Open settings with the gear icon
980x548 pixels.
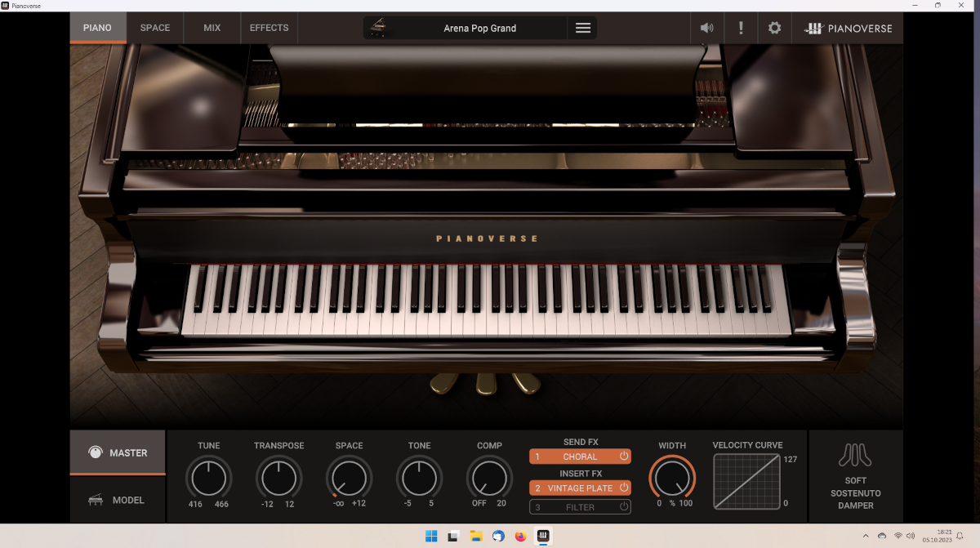point(774,28)
